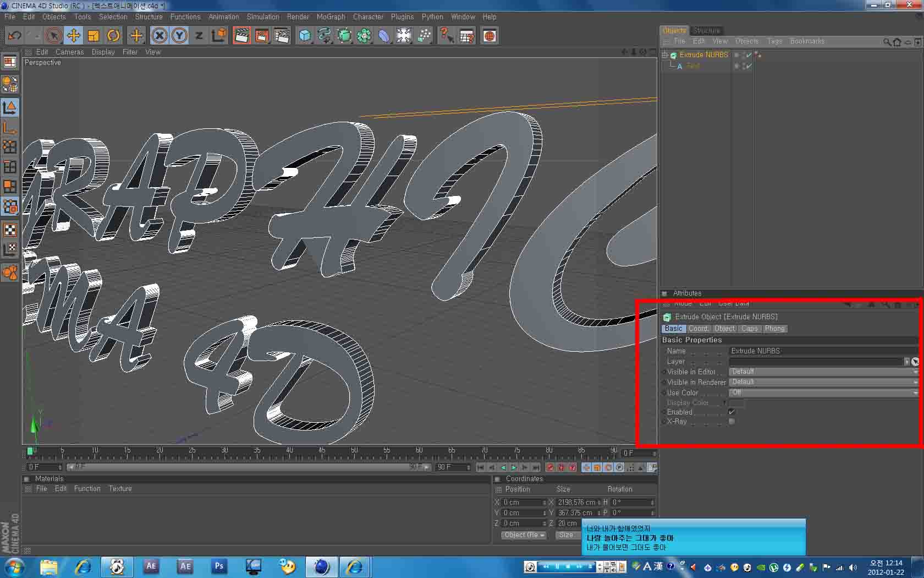
Task: Toggle the Extrude NURBS enable checkmark
Action: tap(749, 55)
